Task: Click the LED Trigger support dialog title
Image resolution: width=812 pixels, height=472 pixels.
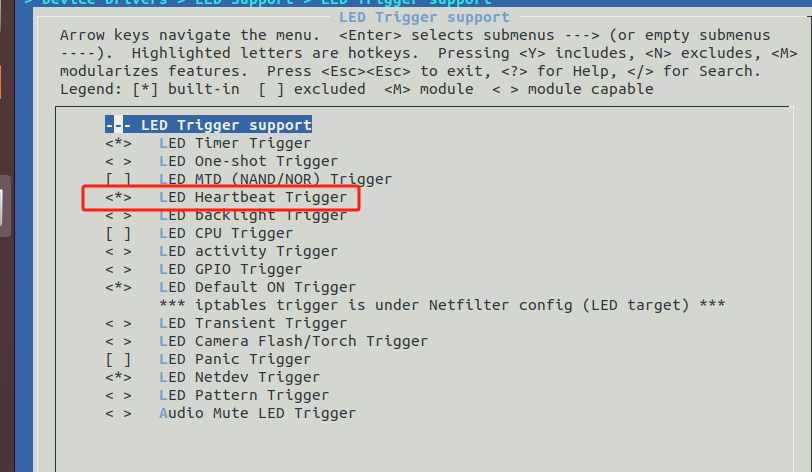Action: click(424, 17)
